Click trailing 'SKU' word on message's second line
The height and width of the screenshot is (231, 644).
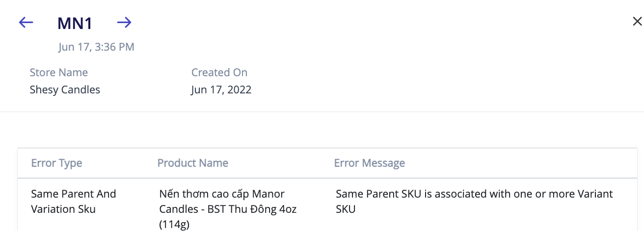point(346,209)
